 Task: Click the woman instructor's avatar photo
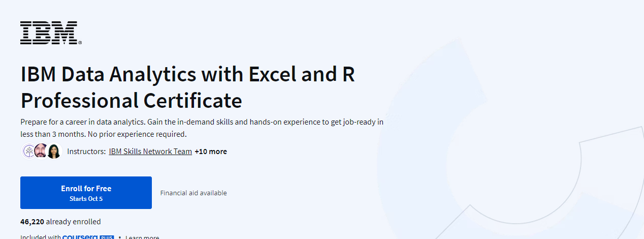tap(54, 151)
